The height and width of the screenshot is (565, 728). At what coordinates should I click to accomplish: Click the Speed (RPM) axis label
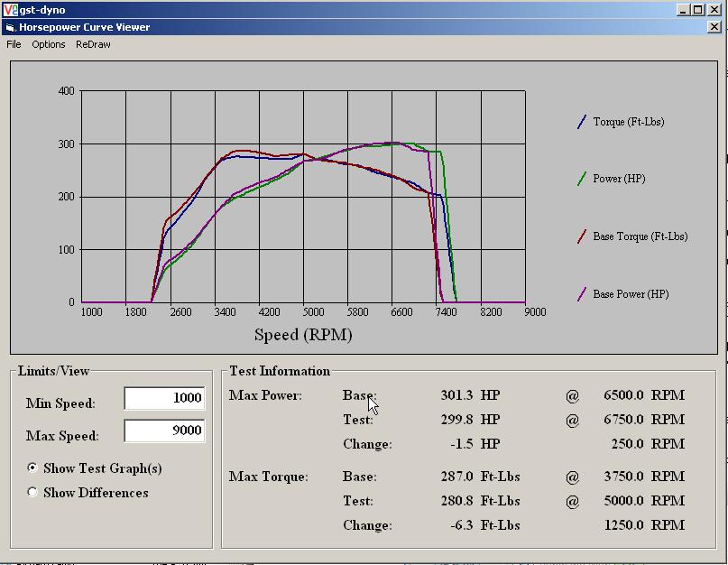(x=303, y=335)
